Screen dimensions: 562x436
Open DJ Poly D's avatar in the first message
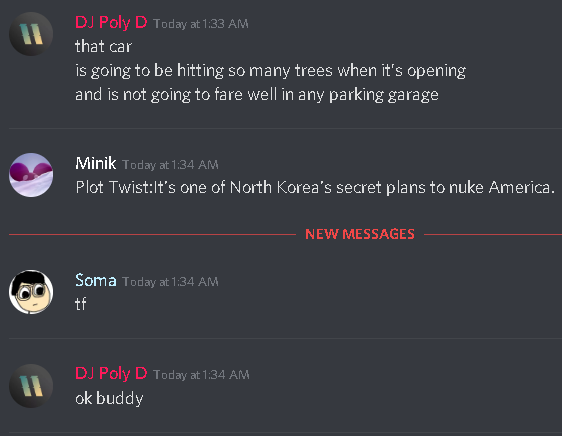coord(31,34)
